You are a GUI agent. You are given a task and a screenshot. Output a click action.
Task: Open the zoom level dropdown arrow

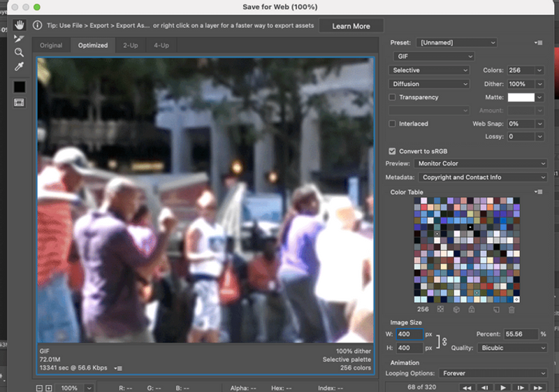click(x=89, y=388)
